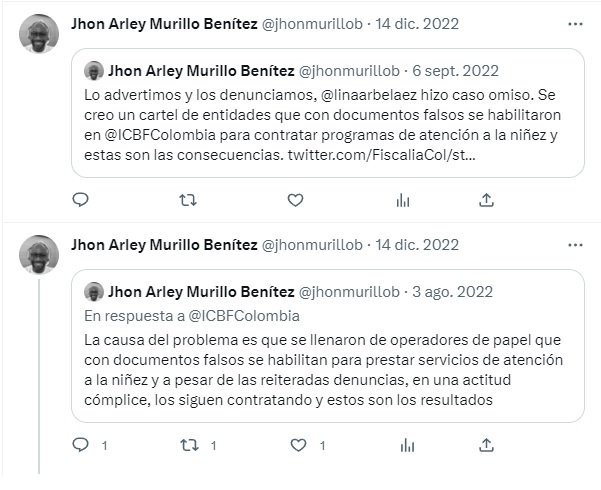
Task: View analytics of the second tweet
Action: point(403,441)
